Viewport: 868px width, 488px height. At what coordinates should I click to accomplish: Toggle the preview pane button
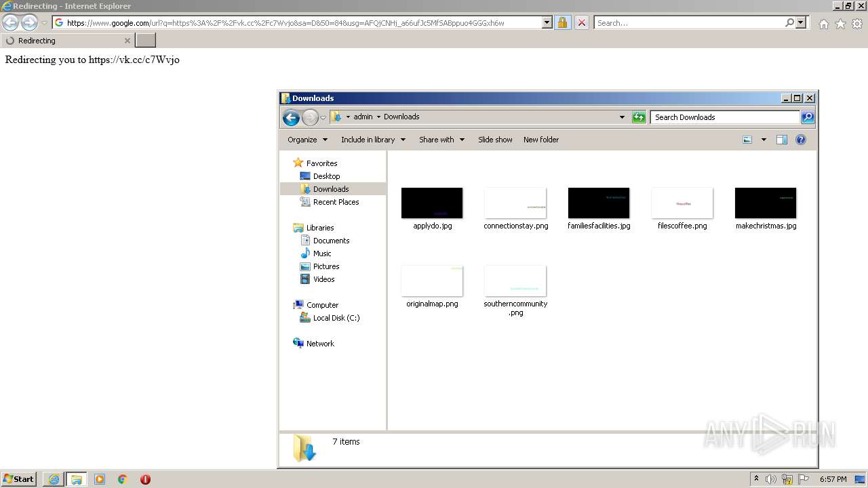(782, 140)
